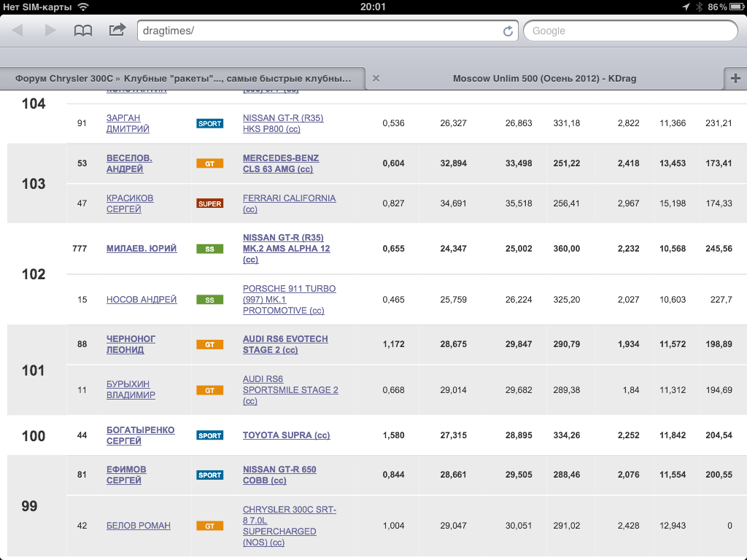Click the SS badge for НОСОВ АНДРЕЙ
The width and height of the screenshot is (747, 560).
click(209, 300)
